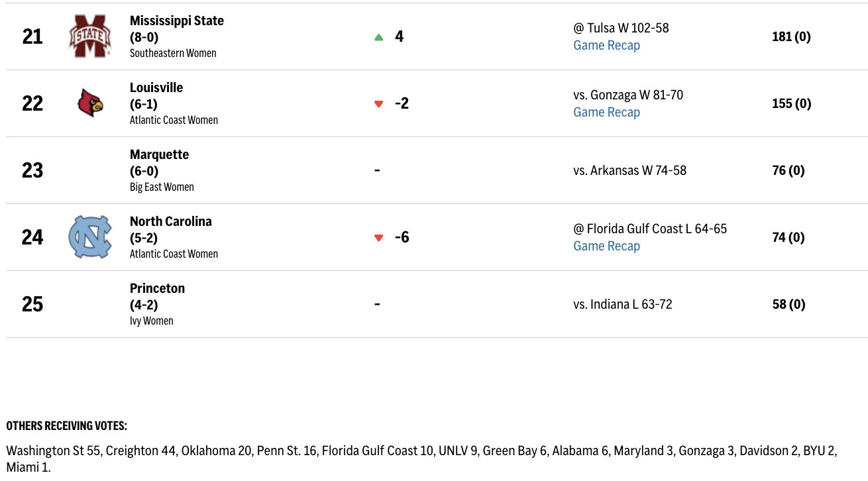Click rank number 23 for Marquette

coord(32,170)
